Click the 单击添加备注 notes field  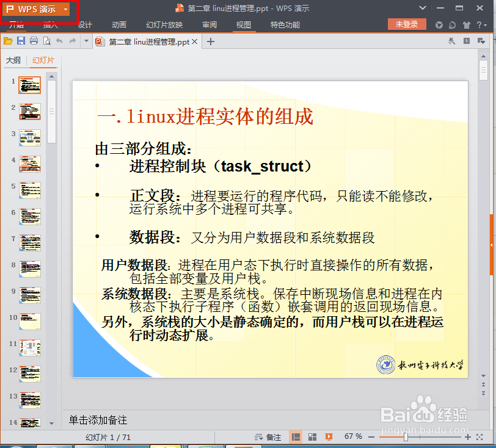tap(98, 420)
